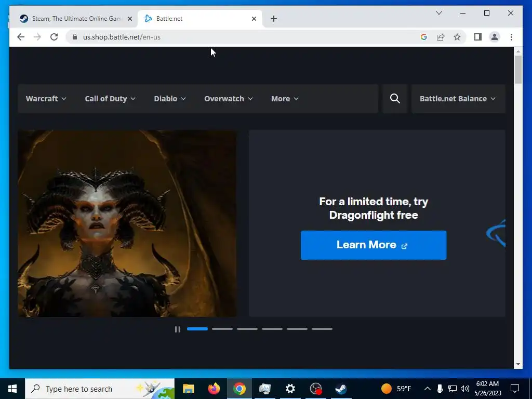The height and width of the screenshot is (399, 532).
Task: Open the Chrome side panel icon
Action: point(478,37)
